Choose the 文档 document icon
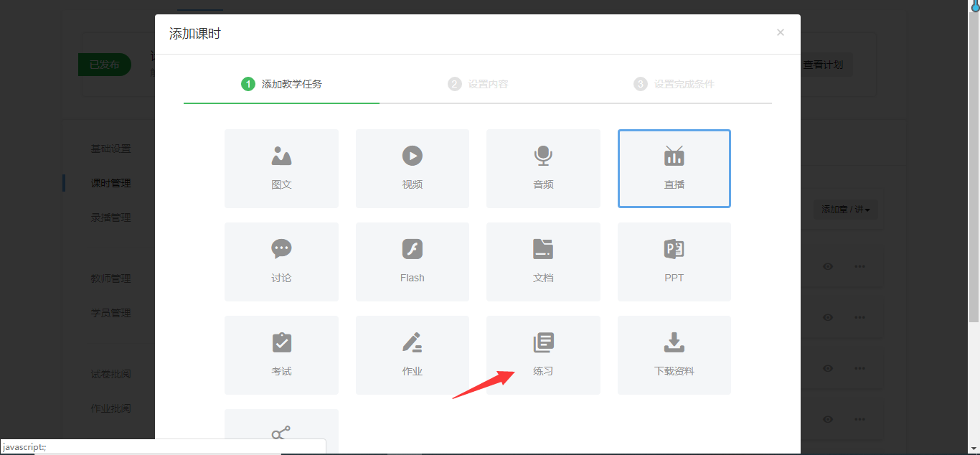 tap(543, 250)
